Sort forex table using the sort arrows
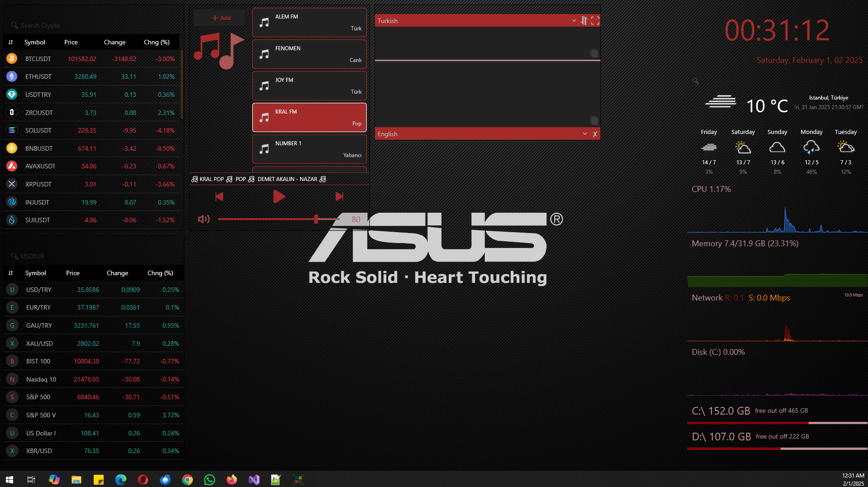Screen dimensions: 868x487 (11, 273)
